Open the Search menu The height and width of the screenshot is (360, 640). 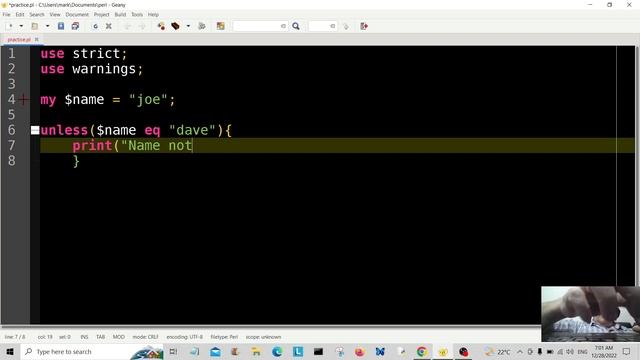tap(37, 14)
